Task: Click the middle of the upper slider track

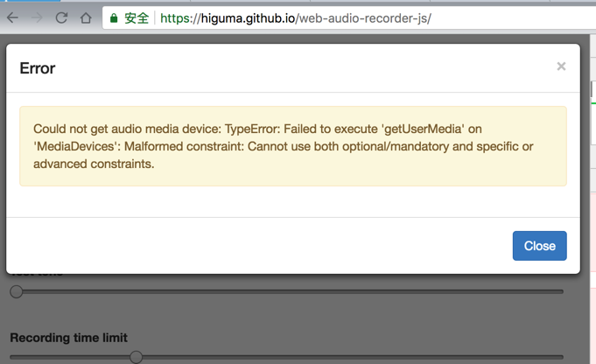Action: pyautogui.click(x=289, y=291)
